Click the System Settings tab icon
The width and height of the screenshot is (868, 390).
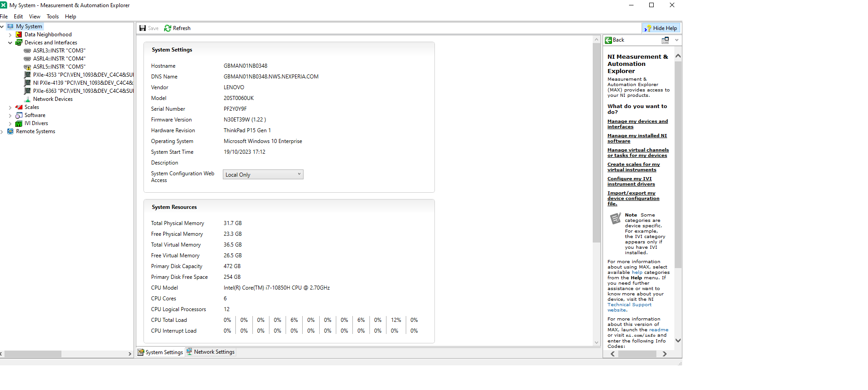141,352
